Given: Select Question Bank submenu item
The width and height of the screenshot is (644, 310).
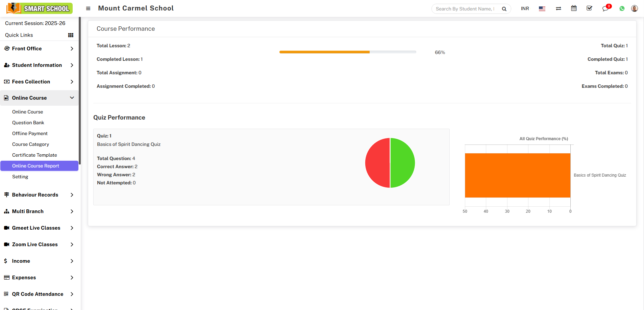Looking at the screenshot, I should [28, 123].
